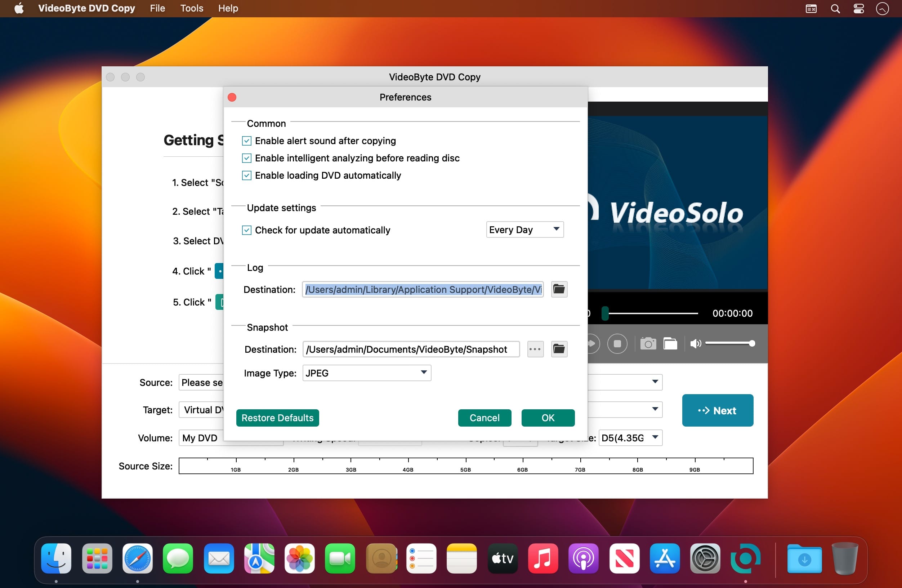Click the Source Size bar scale
The width and height of the screenshot is (902, 588).
coord(466,466)
